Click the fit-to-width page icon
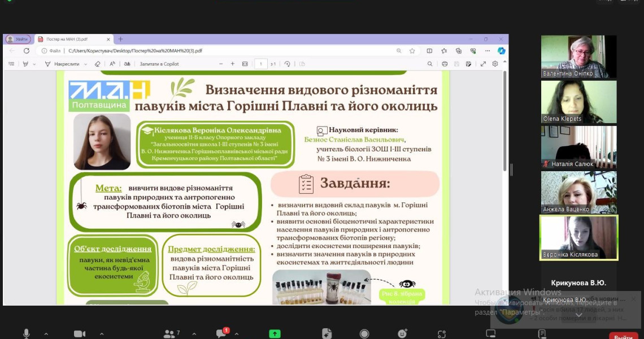644x339 pixels. (x=245, y=64)
